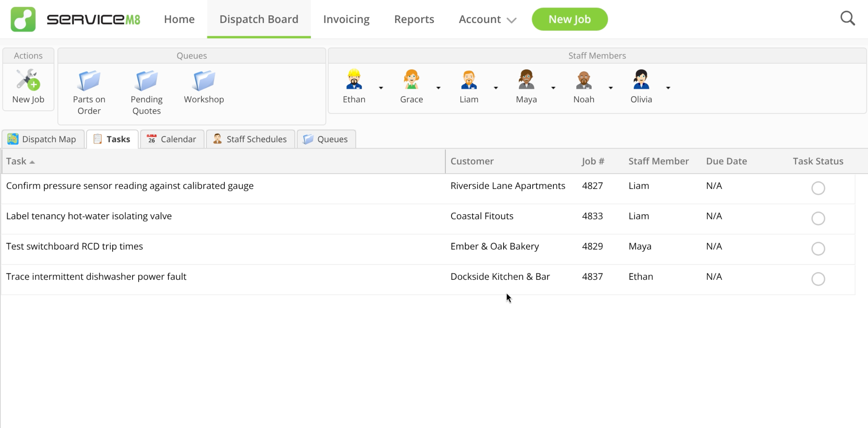Screen dimensions: 868x428
Task: Click customer Coastal Fitouts
Action: point(482,216)
